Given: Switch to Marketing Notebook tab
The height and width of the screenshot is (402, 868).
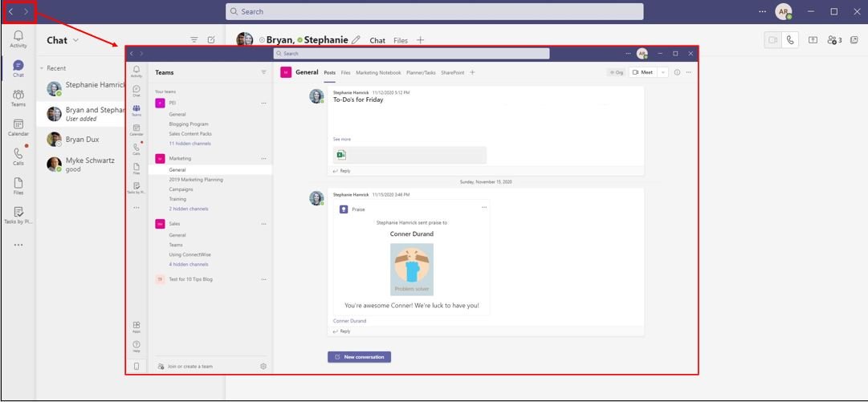Looking at the screenshot, I should click(378, 72).
